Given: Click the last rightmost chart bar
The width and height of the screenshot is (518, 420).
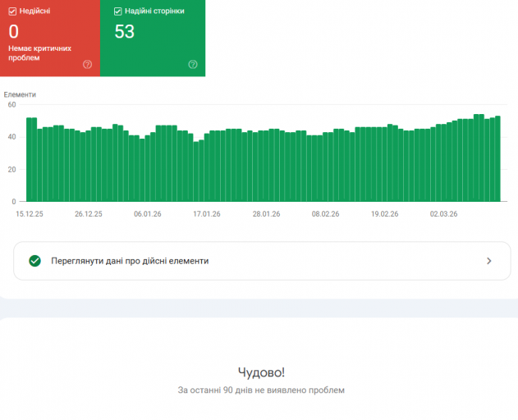Looking at the screenshot, I should pyautogui.click(x=497, y=159).
